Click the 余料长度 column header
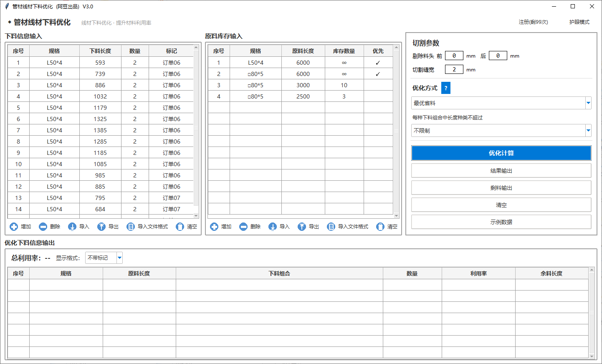This screenshot has width=602, height=364. (x=551, y=273)
